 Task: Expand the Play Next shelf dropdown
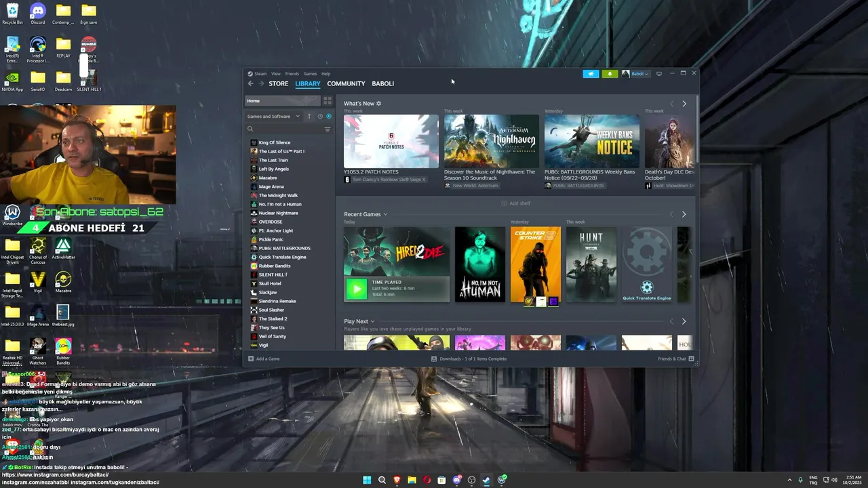(372, 321)
